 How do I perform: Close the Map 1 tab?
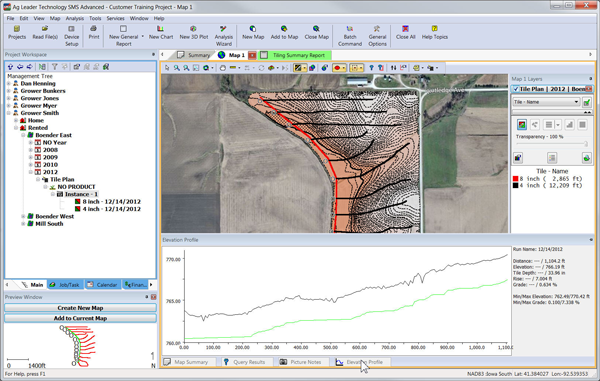pyautogui.click(x=252, y=55)
